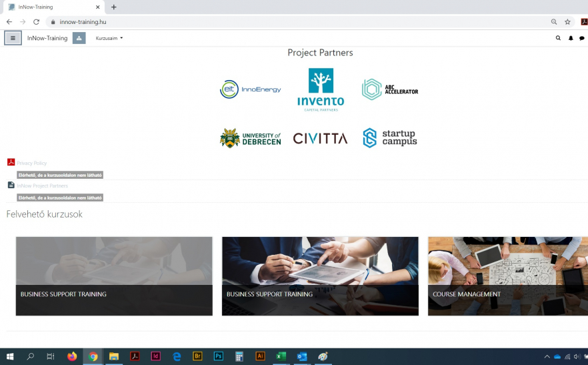Screen dimensions: 588x365
Task: Open Adobe Bridge from the taskbar
Action: 197,356
